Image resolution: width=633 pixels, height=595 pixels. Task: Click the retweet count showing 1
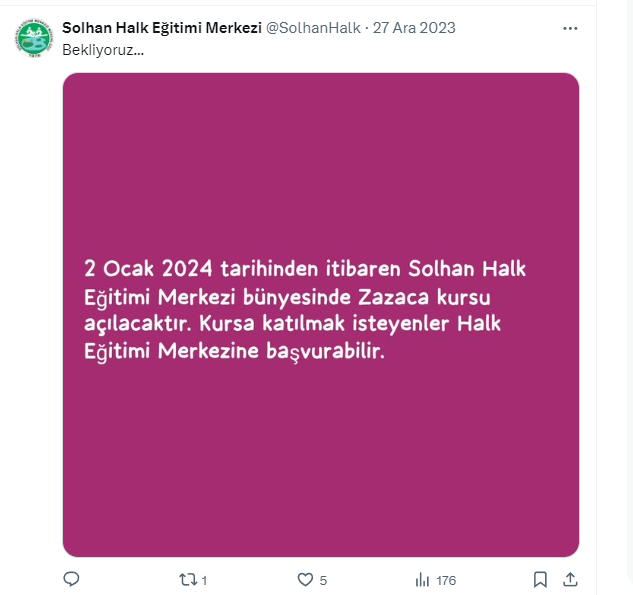coord(204,581)
